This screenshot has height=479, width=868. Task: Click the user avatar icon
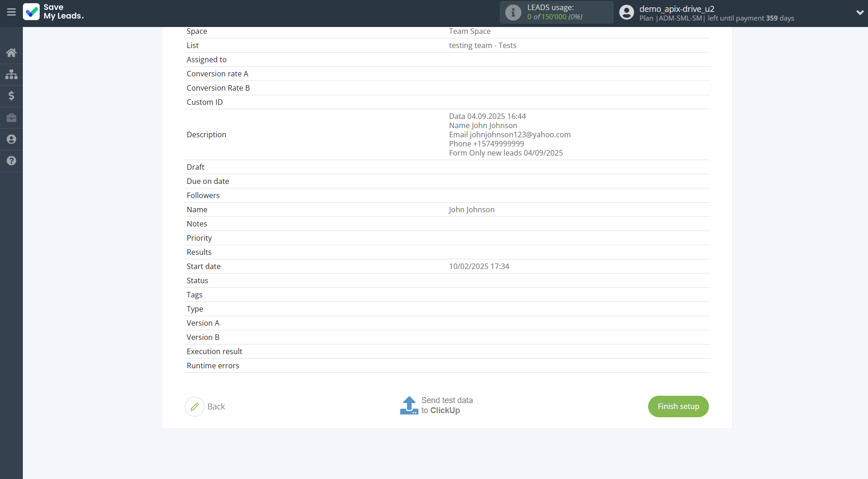tap(626, 12)
